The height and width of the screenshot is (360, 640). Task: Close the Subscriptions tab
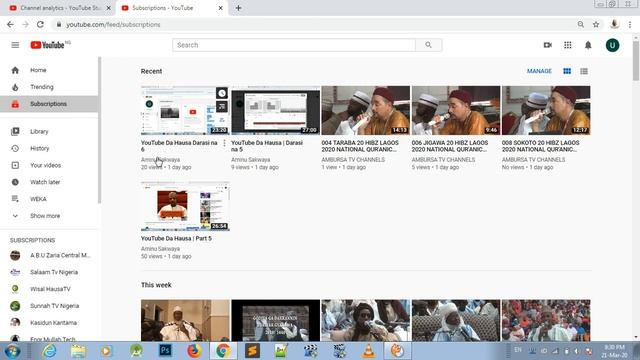(x=220, y=8)
